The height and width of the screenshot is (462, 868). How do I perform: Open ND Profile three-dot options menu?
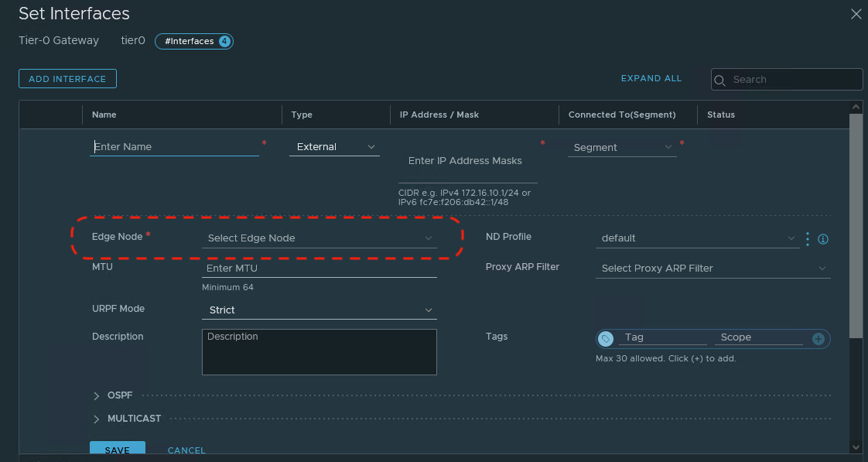point(808,239)
